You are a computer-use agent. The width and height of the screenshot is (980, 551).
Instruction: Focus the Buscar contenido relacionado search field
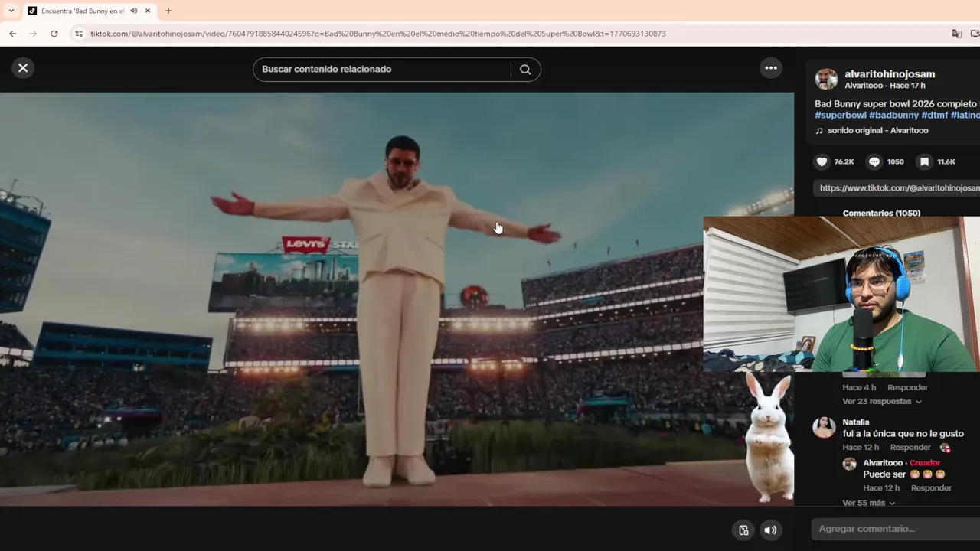382,69
